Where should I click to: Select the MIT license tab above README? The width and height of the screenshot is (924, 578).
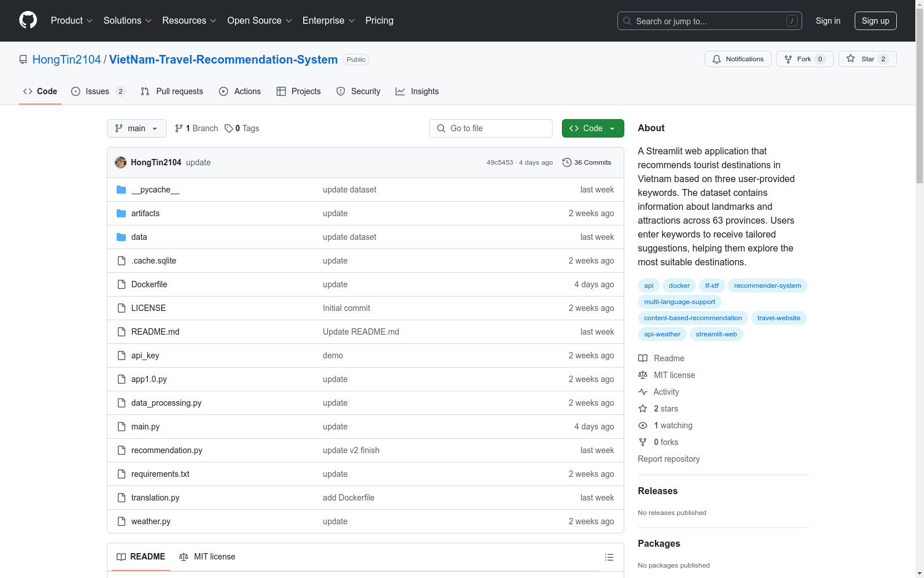207,557
